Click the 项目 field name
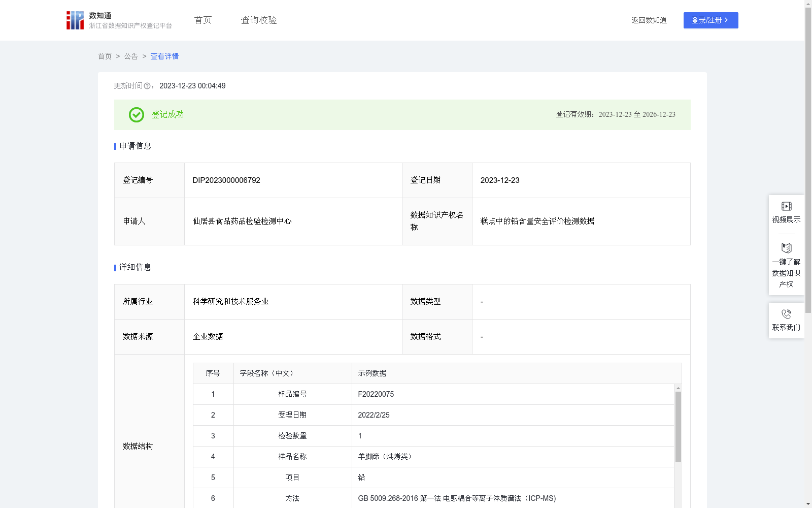The width and height of the screenshot is (812, 508). (x=292, y=478)
